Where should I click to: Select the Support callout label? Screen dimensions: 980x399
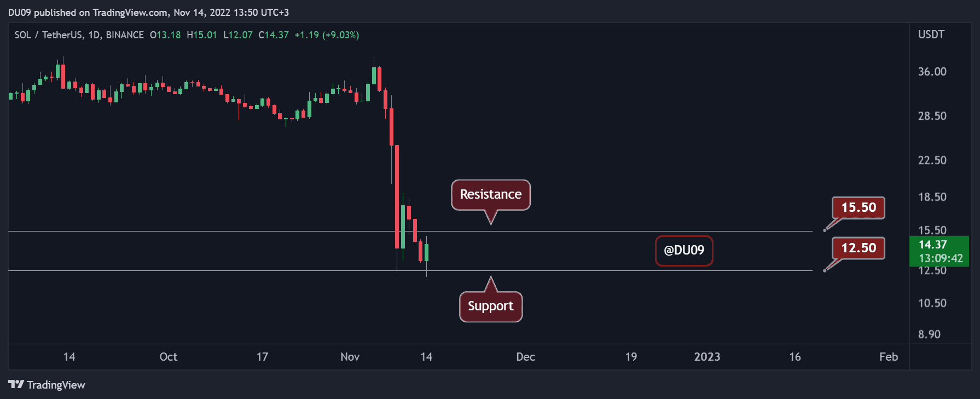[490, 307]
